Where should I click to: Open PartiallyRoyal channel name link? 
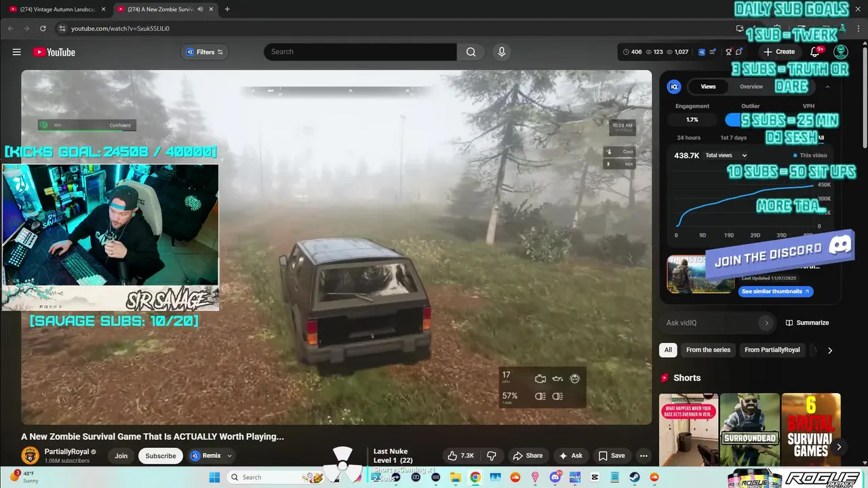click(67, 451)
